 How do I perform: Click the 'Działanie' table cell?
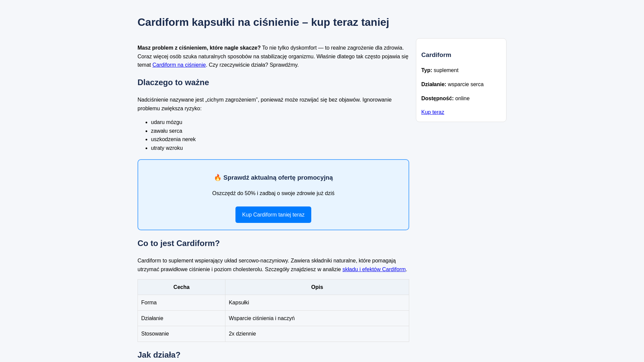tap(181, 318)
